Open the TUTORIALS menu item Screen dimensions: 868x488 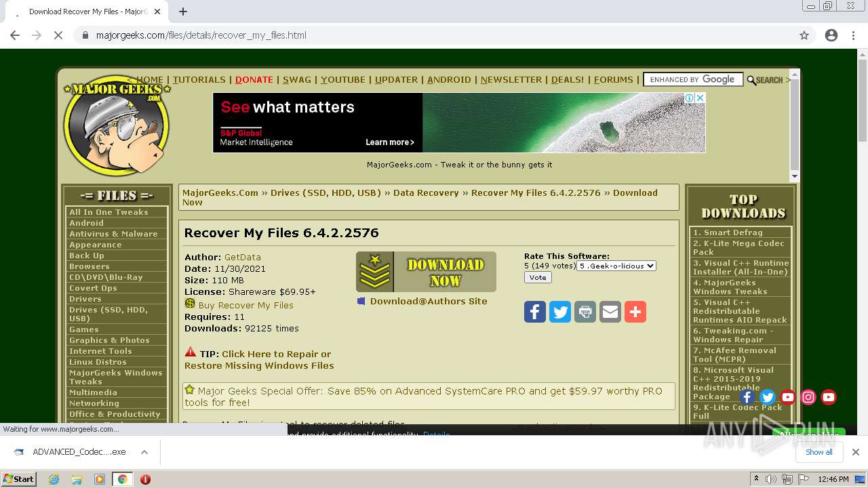coord(199,79)
